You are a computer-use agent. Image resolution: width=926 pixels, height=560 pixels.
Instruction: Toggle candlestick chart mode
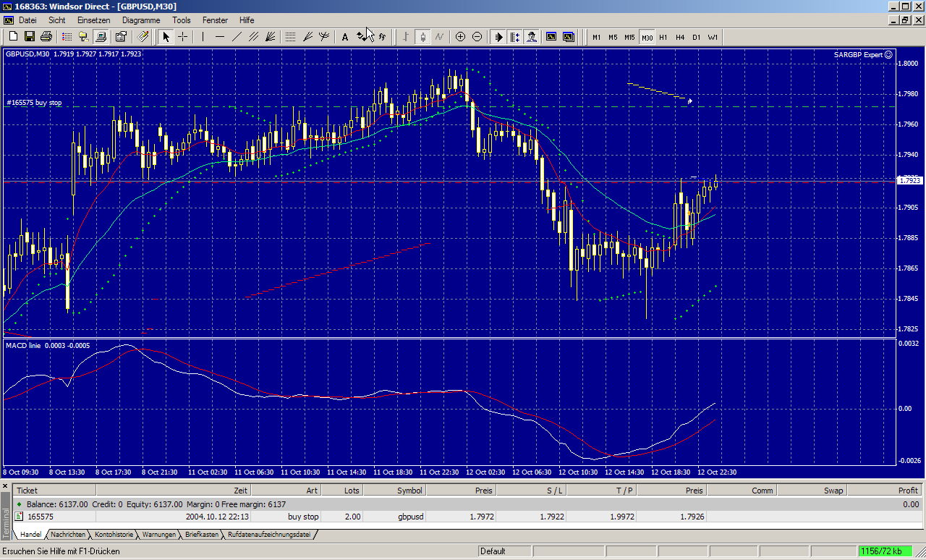click(x=422, y=37)
